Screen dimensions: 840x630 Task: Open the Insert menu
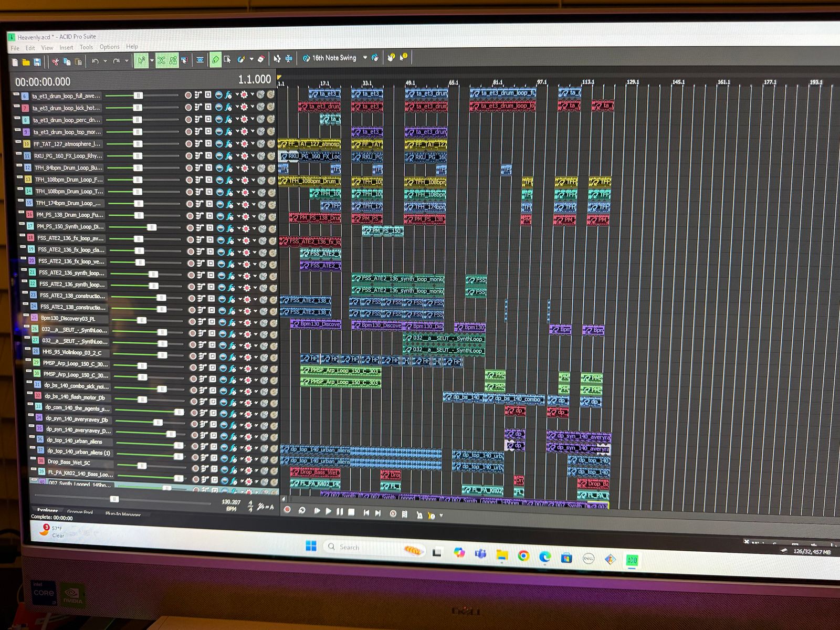pos(66,47)
